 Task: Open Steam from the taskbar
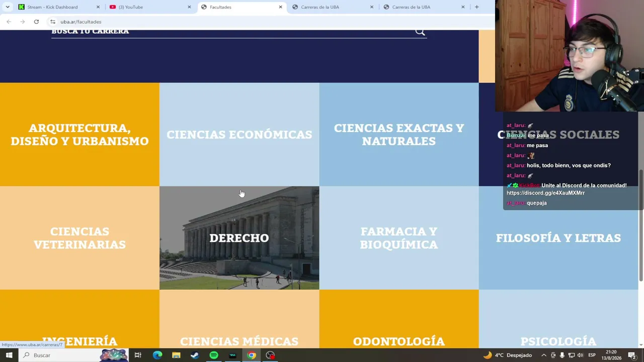(x=195, y=355)
